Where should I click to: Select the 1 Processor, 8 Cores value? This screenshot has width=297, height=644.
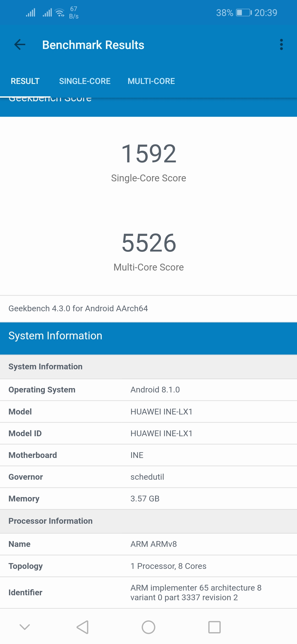[x=168, y=566]
